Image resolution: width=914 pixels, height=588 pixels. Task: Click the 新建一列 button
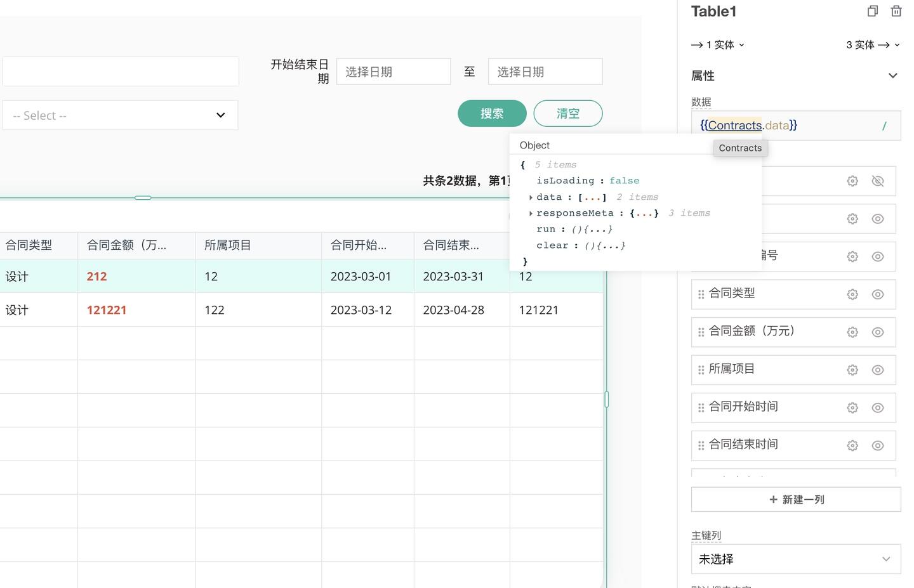click(x=796, y=500)
